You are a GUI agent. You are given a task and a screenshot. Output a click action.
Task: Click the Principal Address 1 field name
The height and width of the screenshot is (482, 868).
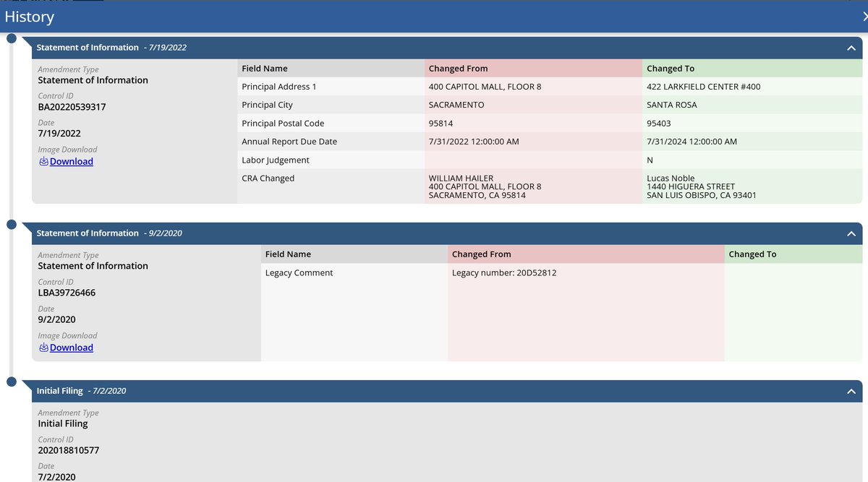point(279,87)
